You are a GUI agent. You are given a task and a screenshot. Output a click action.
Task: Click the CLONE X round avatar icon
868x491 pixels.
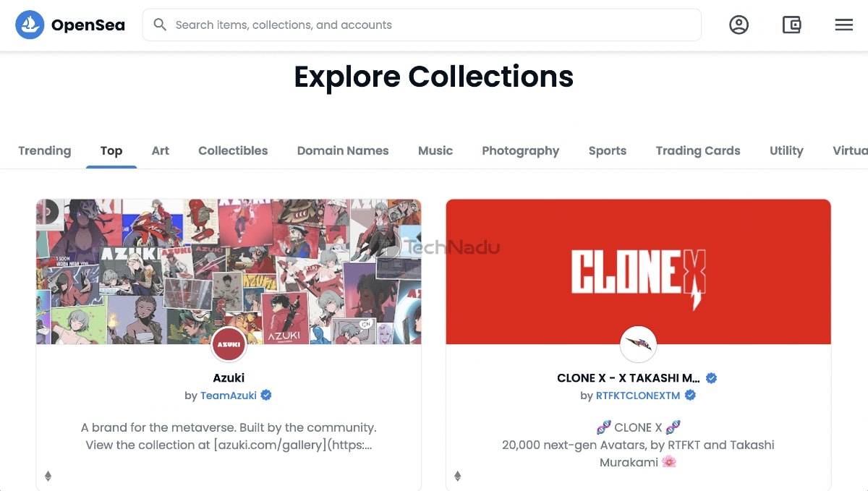point(639,343)
